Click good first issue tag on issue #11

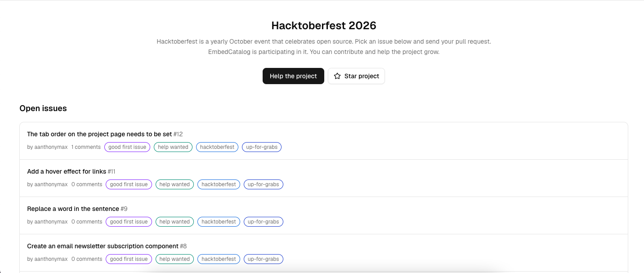point(129,184)
